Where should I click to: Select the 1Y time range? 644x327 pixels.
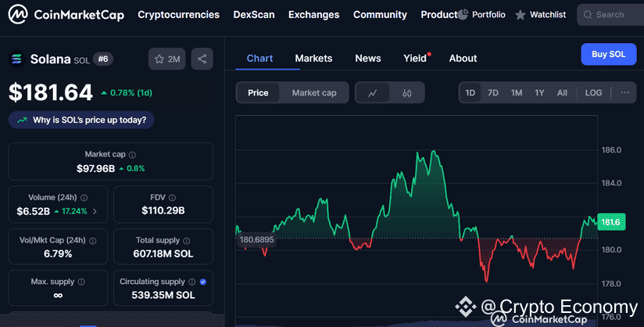click(539, 93)
